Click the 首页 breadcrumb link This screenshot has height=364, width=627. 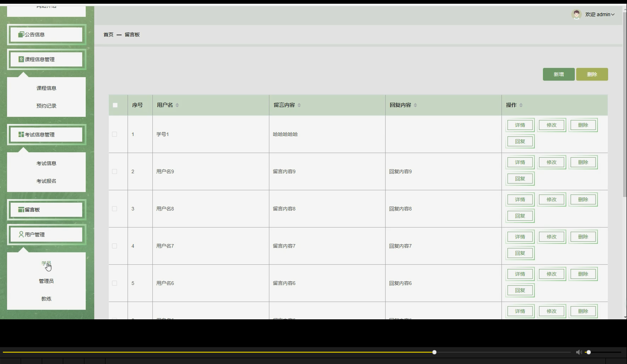coord(108,35)
